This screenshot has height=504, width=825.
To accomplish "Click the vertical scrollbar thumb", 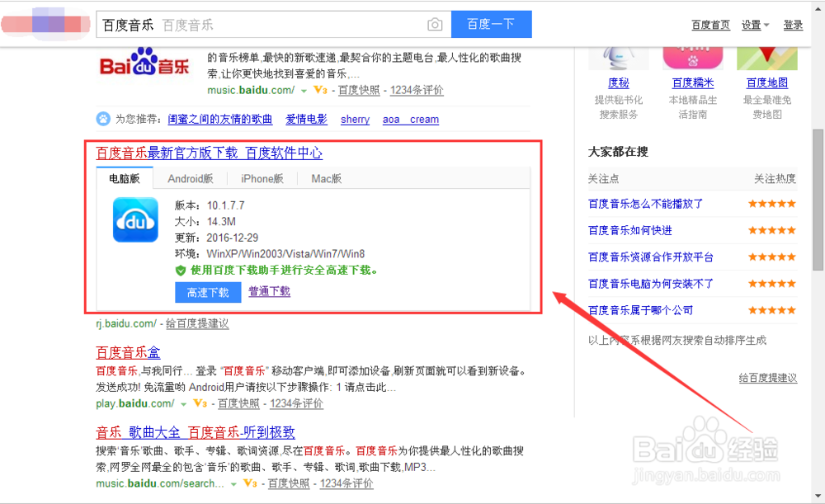I will [818, 200].
